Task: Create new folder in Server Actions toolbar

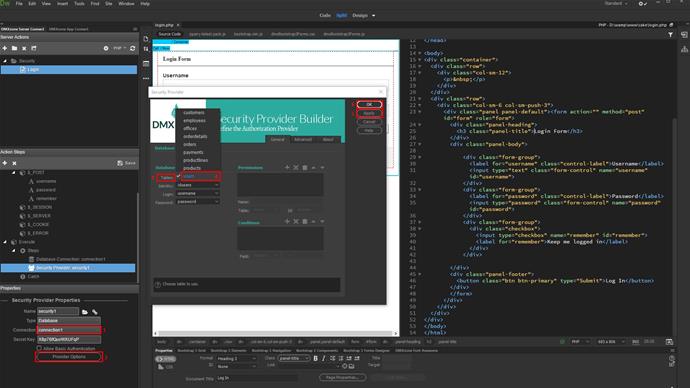Action: tap(15, 48)
